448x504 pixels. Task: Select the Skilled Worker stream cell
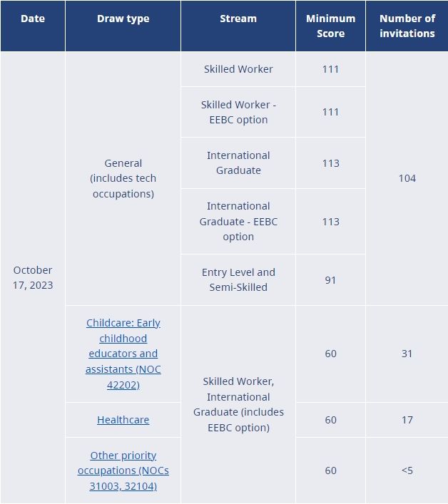click(x=238, y=69)
